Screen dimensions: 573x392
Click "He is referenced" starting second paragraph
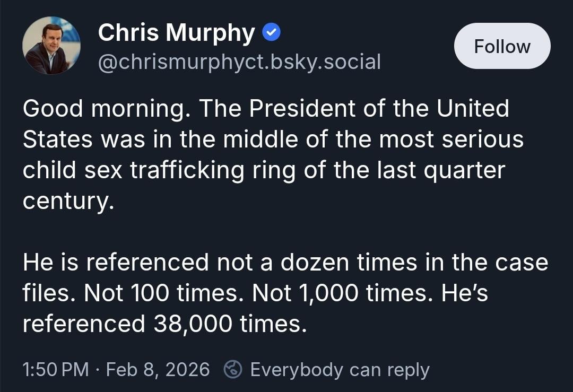(115, 262)
